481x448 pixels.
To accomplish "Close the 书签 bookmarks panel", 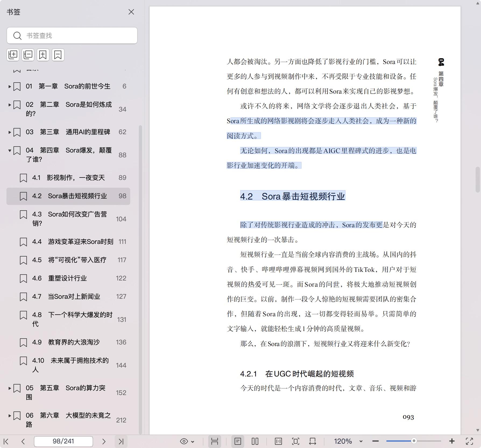I will coord(131,12).
